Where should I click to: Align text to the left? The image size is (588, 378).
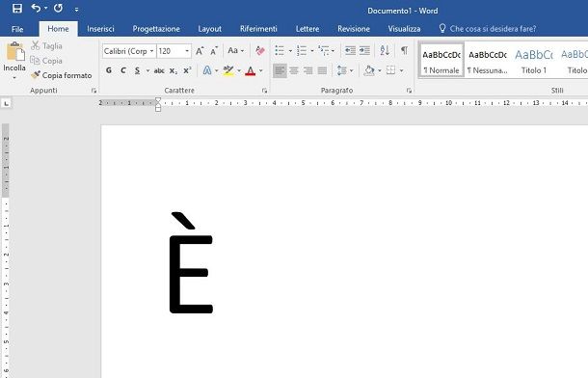coord(280,70)
